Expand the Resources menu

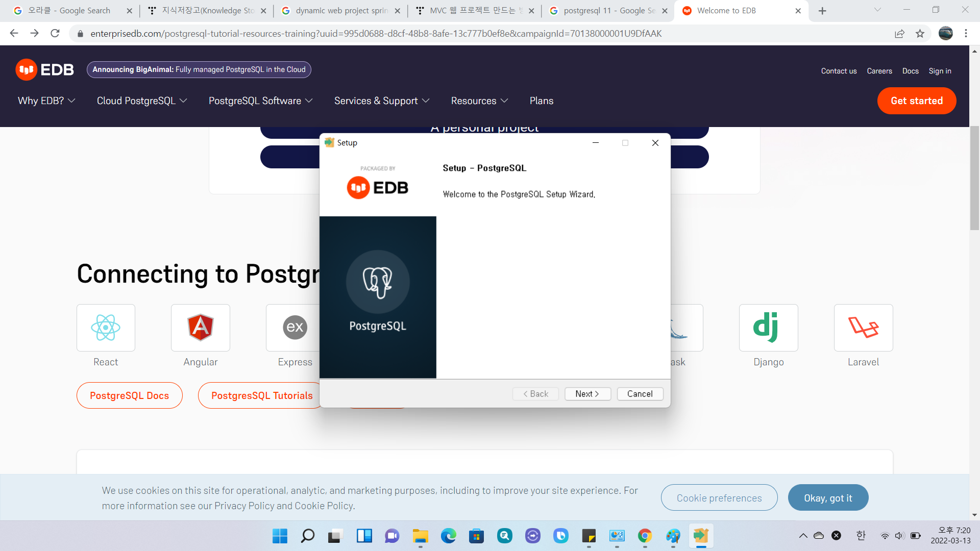pyautogui.click(x=479, y=101)
